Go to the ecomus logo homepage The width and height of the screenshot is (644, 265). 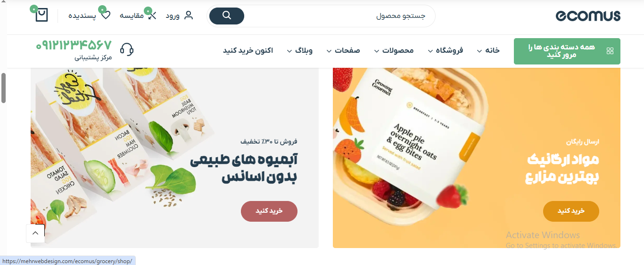pyautogui.click(x=588, y=16)
